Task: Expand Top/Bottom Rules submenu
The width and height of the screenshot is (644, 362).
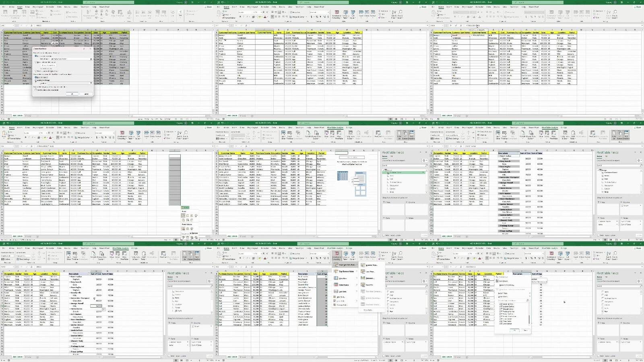Action: coord(345,271)
